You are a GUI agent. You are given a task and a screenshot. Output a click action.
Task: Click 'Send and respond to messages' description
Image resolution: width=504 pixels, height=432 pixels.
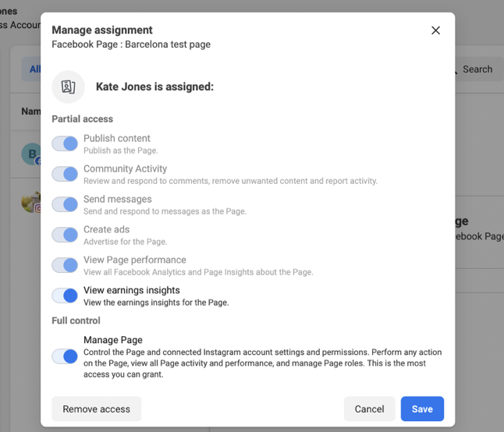coord(165,211)
